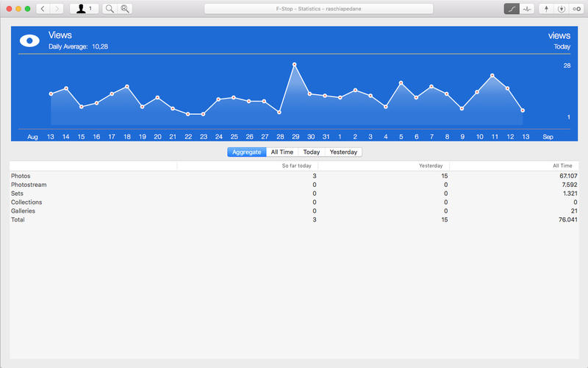Click the last data point above Sep 13
588x368 pixels.
coord(523,110)
